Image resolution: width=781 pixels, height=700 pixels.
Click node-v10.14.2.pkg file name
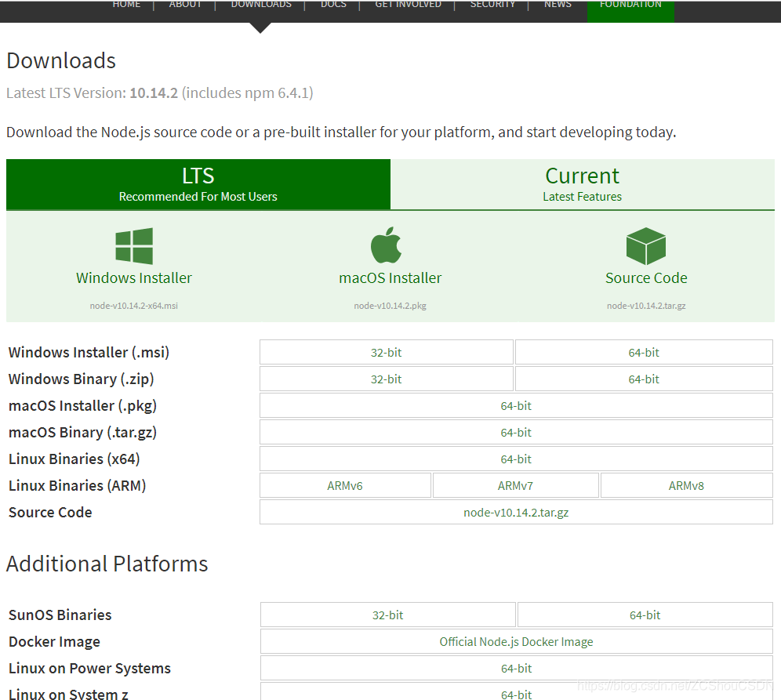pyautogui.click(x=390, y=306)
